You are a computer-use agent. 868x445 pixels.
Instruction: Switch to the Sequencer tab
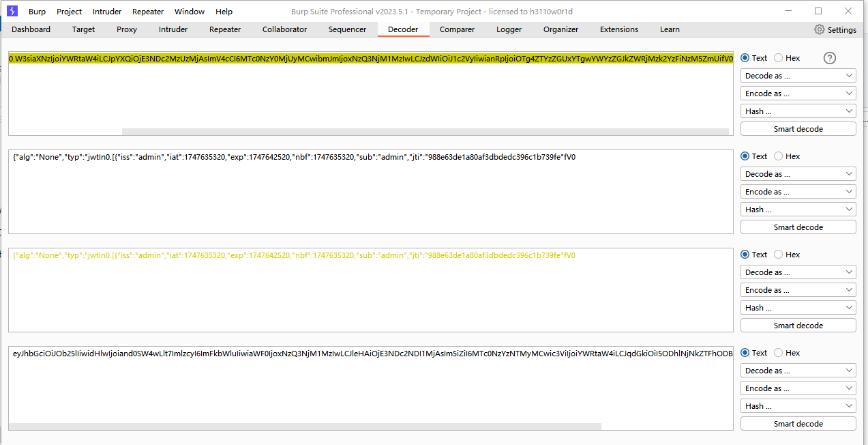click(347, 29)
